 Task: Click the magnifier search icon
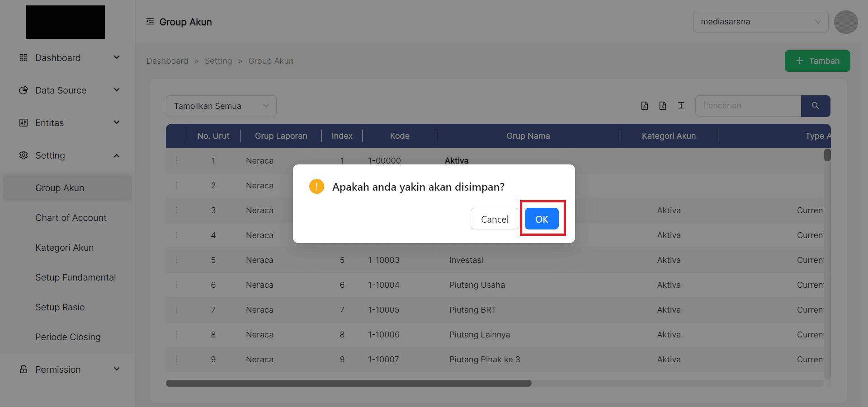pos(815,106)
